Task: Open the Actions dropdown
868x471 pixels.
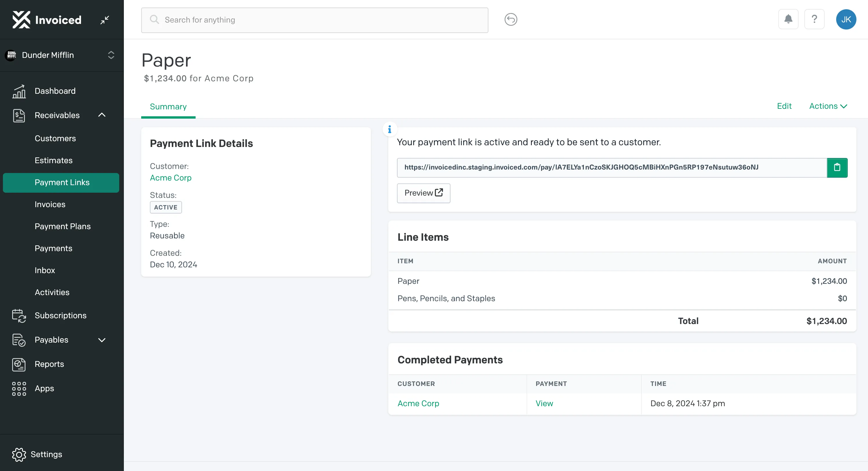Action: (x=828, y=106)
